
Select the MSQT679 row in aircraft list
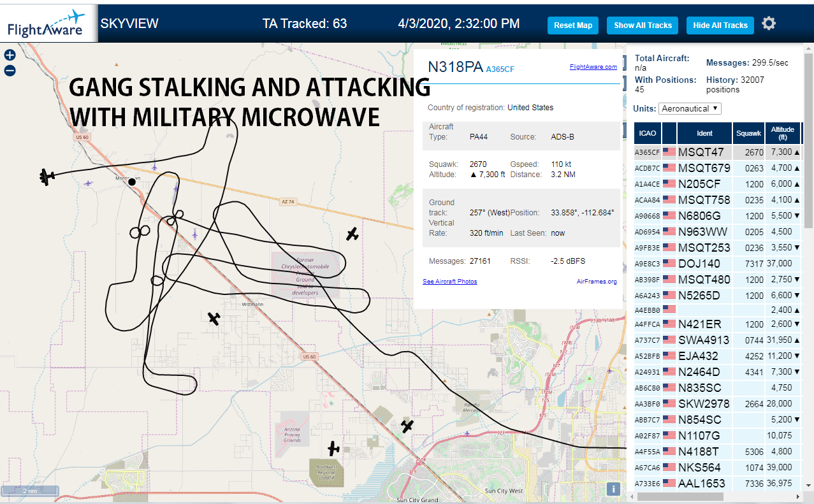(x=717, y=168)
